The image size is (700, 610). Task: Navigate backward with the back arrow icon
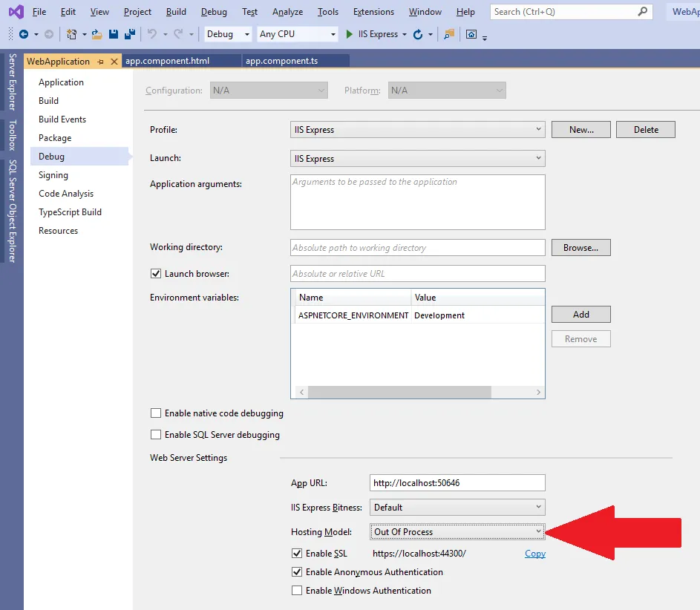coord(24,34)
